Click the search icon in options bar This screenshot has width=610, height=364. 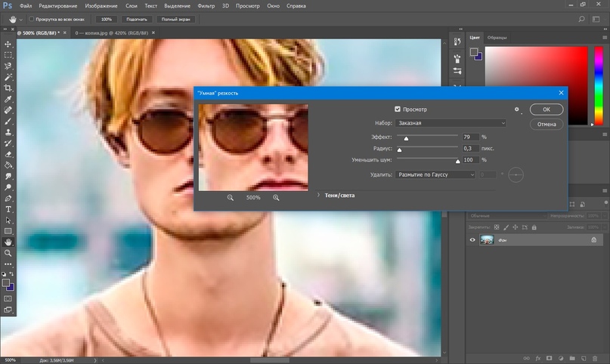[581, 19]
